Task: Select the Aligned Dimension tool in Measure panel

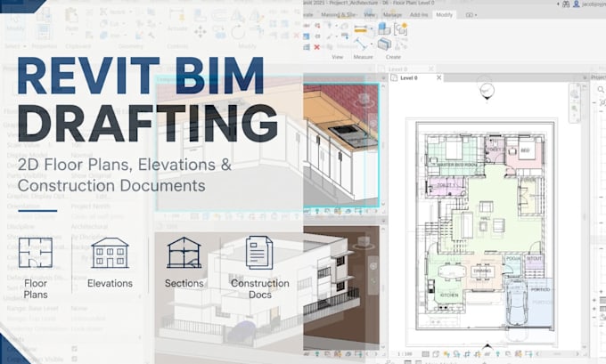Action: pos(360,29)
